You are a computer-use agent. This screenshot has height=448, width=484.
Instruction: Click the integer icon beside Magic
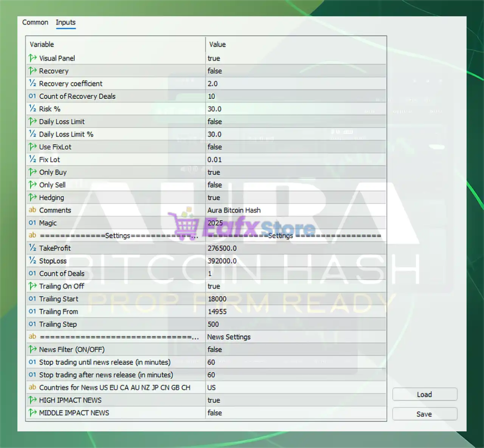(x=33, y=223)
